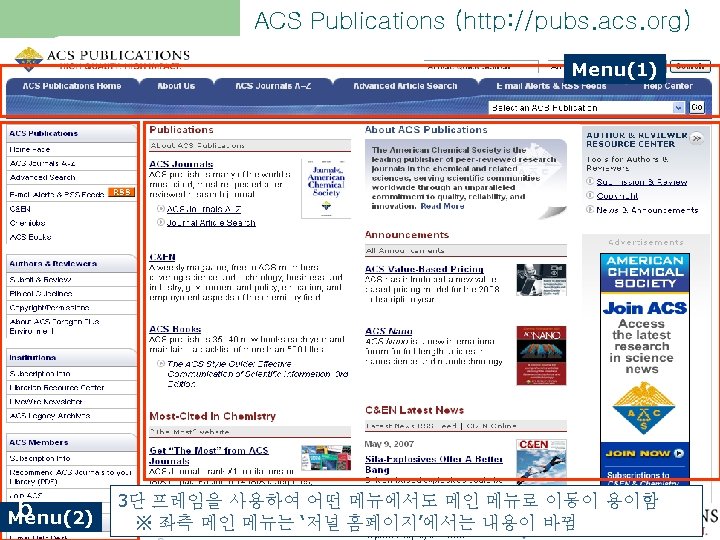Screen dimensions: 720x540
Task: Click arrow bullet next to Copyright
Action: (x=590, y=196)
